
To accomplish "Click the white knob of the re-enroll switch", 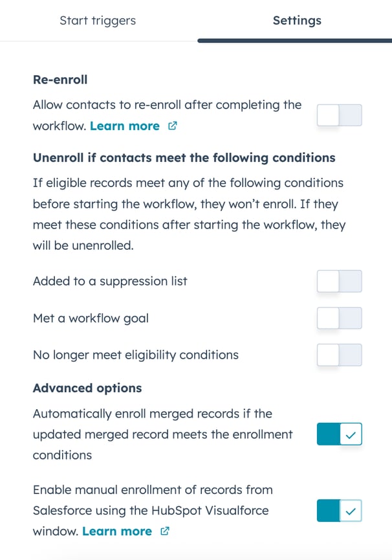I will point(328,115).
